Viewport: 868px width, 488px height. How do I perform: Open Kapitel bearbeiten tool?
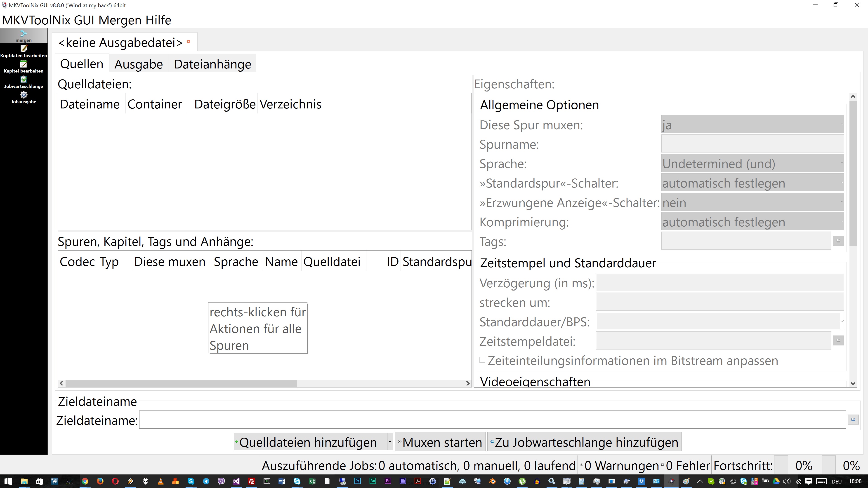pyautogui.click(x=24, y=67)
